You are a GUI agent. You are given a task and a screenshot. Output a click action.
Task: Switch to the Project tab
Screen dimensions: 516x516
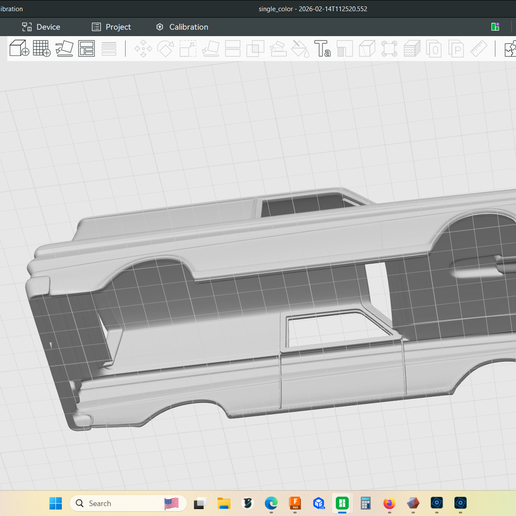[111, 27]
